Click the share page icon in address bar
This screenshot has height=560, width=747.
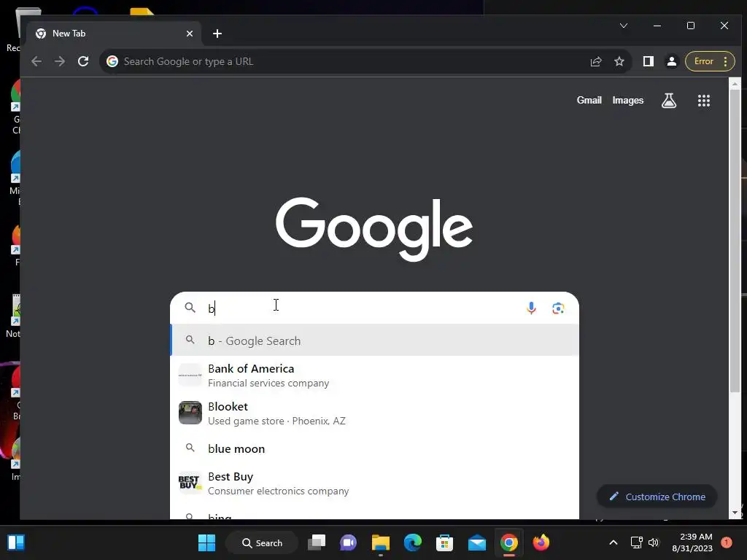coord(595,61)
